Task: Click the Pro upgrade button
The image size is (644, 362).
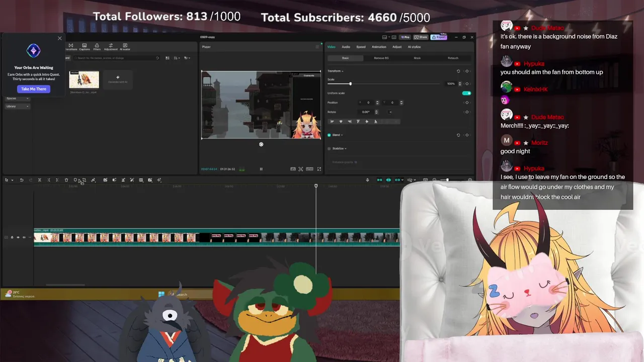Action: (405, 37)
